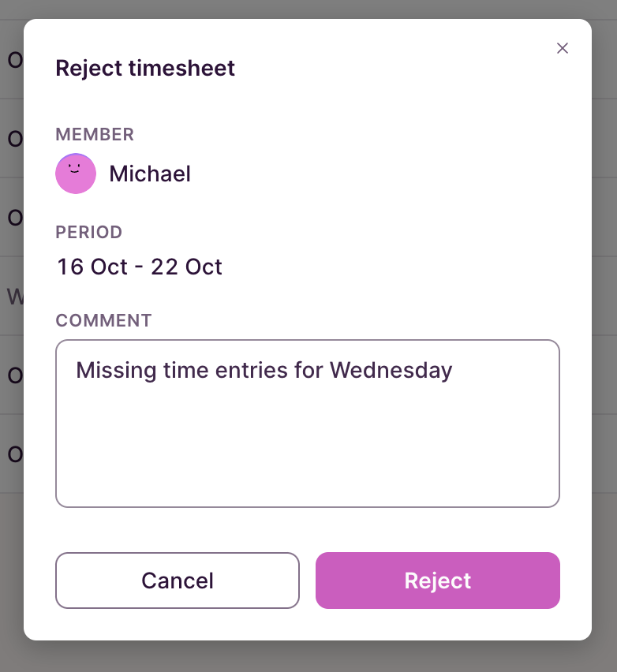Image resolution: width=617 pixels, height=672 pixels.
Task: Click the COMMENT field label
Action: click(103, 320)
